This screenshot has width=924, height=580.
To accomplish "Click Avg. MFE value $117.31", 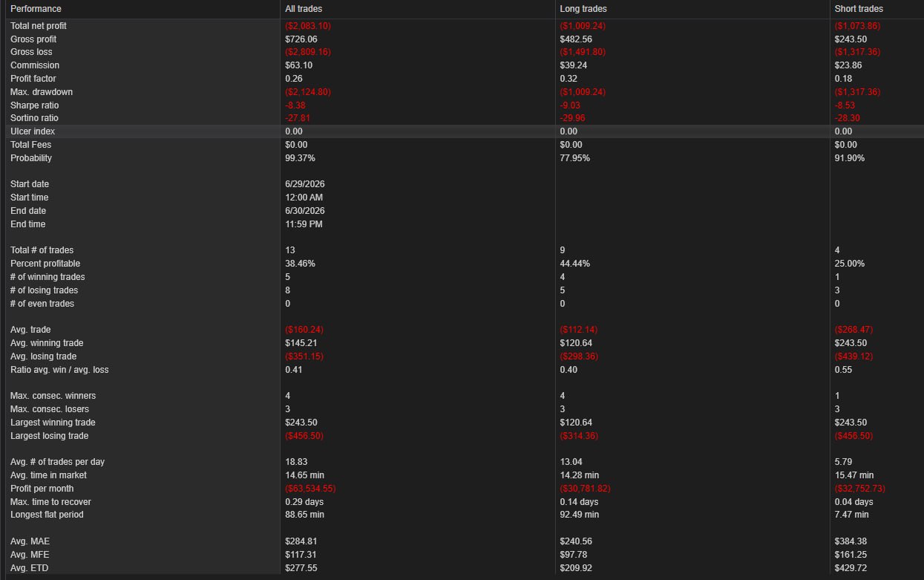I will 301,555.
